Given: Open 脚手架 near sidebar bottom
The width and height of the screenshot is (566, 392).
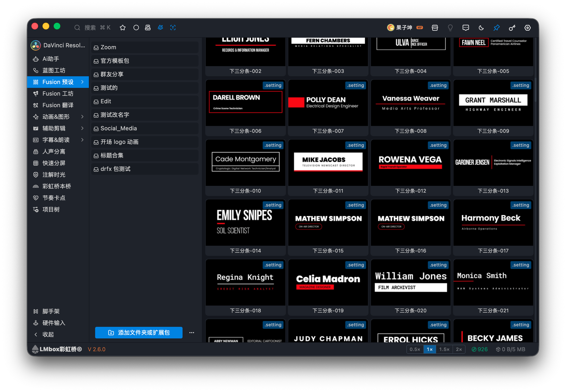Looking at the screenshot, I should click(58, 311).
